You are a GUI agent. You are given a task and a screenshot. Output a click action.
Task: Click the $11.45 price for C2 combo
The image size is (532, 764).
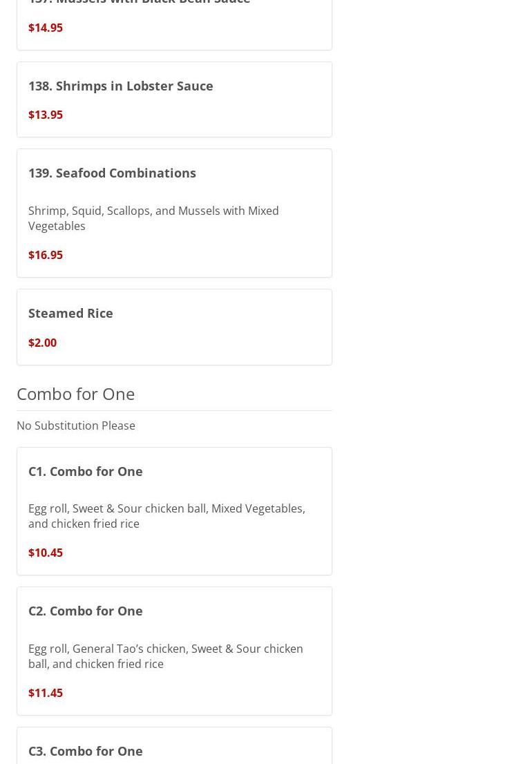(x=46, y=693)
